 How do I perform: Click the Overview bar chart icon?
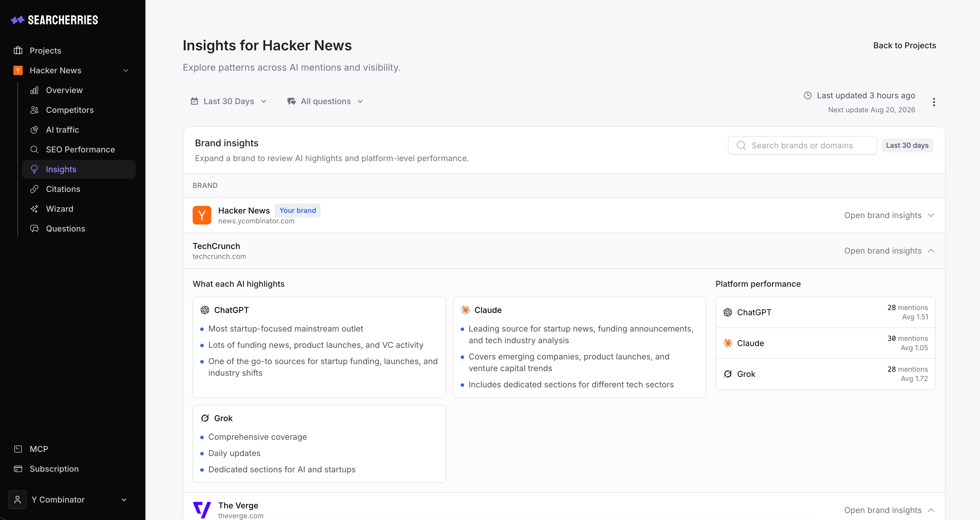[34, 90]
